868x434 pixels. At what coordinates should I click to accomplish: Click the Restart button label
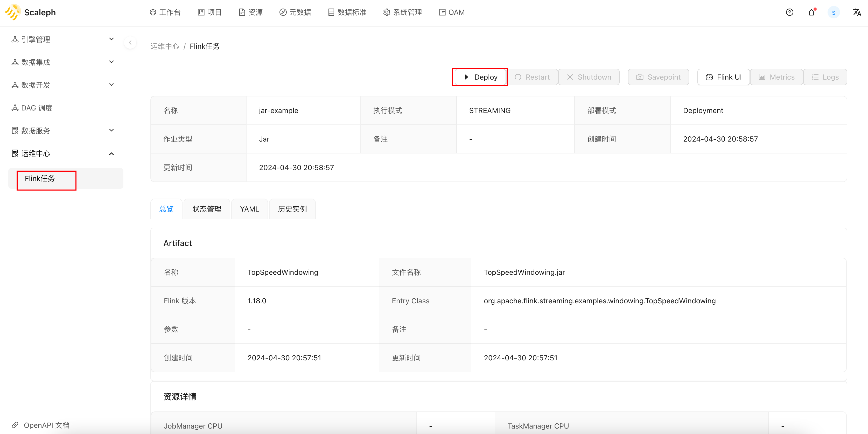537,77
